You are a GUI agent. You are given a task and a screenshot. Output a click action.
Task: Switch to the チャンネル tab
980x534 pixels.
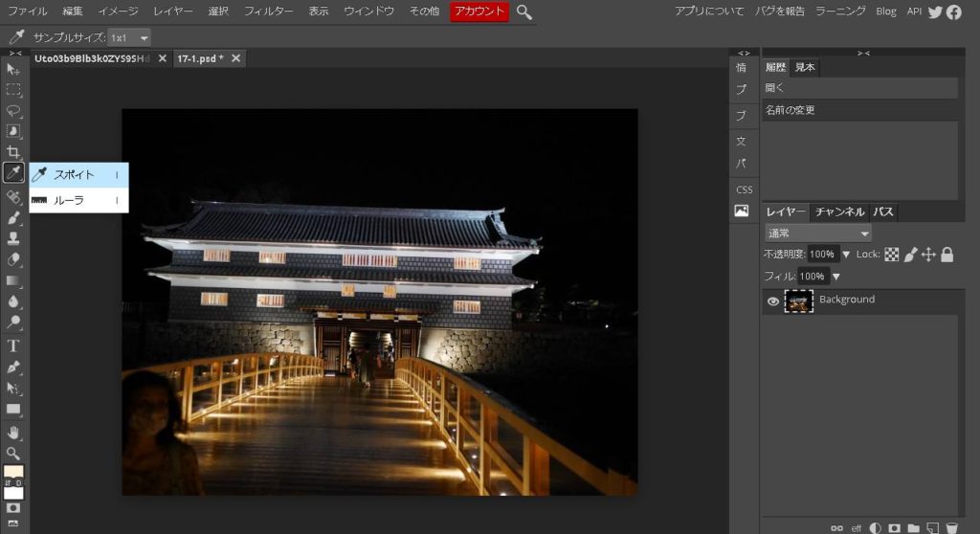tap(839, 212)
